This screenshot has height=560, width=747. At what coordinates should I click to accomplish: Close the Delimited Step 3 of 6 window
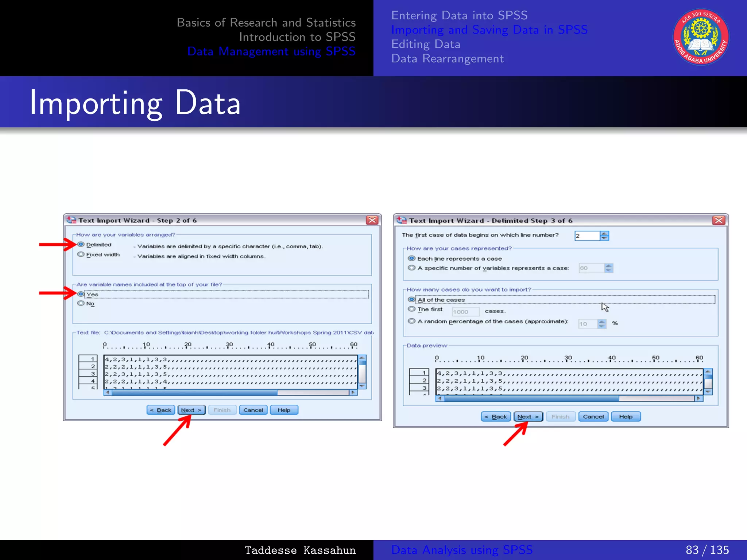pyautogui.click(x=719, y=221)
